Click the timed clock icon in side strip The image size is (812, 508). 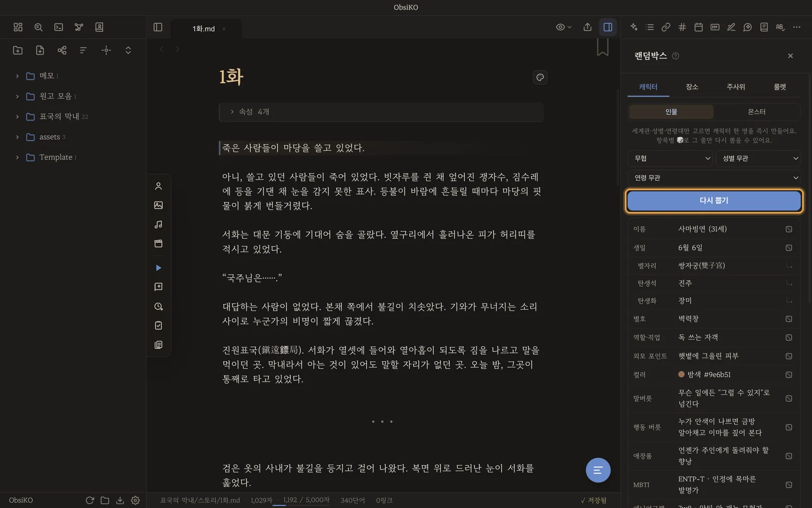pyautogui.click(x=158, y=306)
